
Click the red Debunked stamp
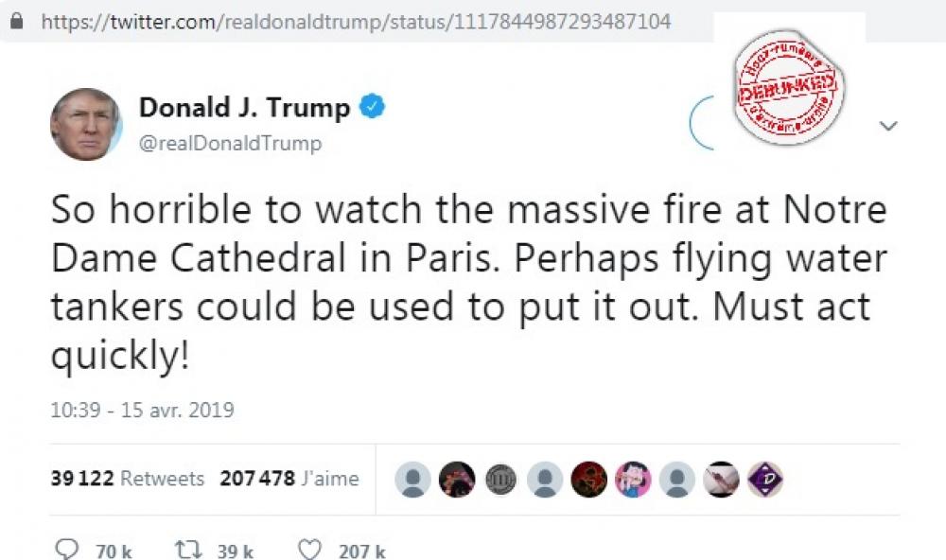pos(789,88)
